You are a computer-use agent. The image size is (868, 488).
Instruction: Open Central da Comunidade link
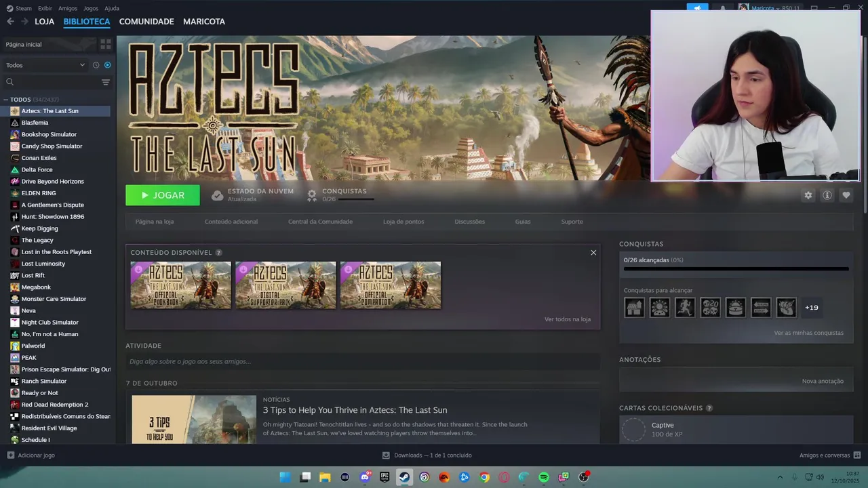point(320,222)
